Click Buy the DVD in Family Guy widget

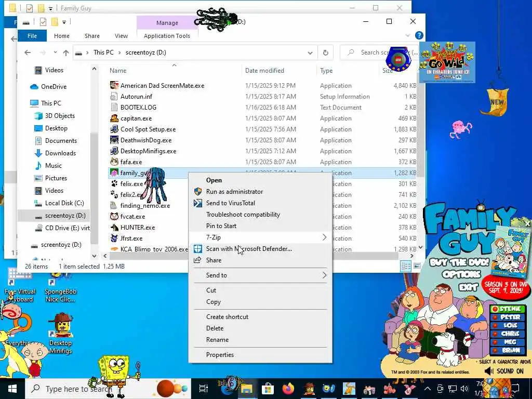tap(459, 262)
